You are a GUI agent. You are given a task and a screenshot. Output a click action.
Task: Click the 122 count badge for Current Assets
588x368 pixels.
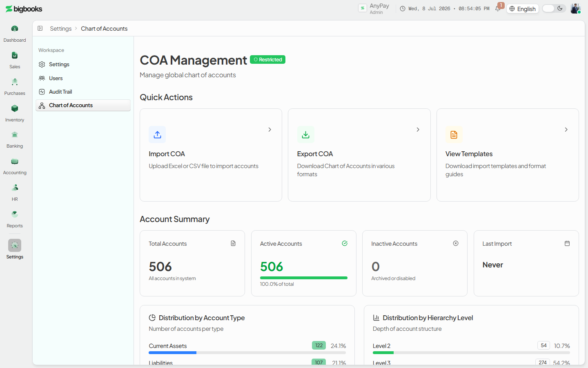[319, 346]
